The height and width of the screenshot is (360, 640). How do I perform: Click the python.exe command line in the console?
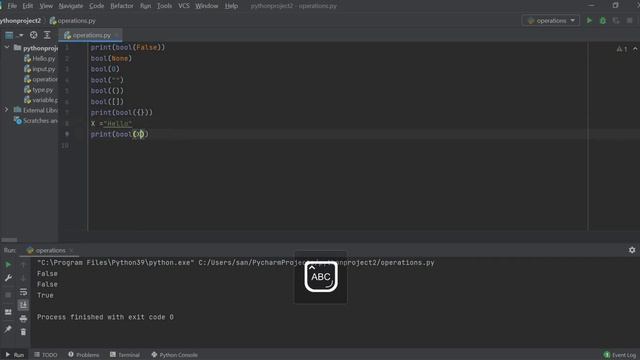click(x=236, y=262)
